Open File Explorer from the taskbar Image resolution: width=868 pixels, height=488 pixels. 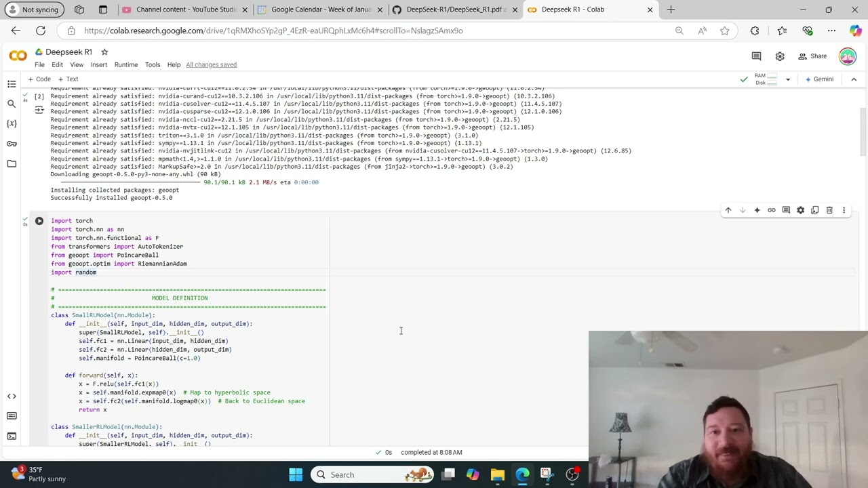click(x=497, y=474)
